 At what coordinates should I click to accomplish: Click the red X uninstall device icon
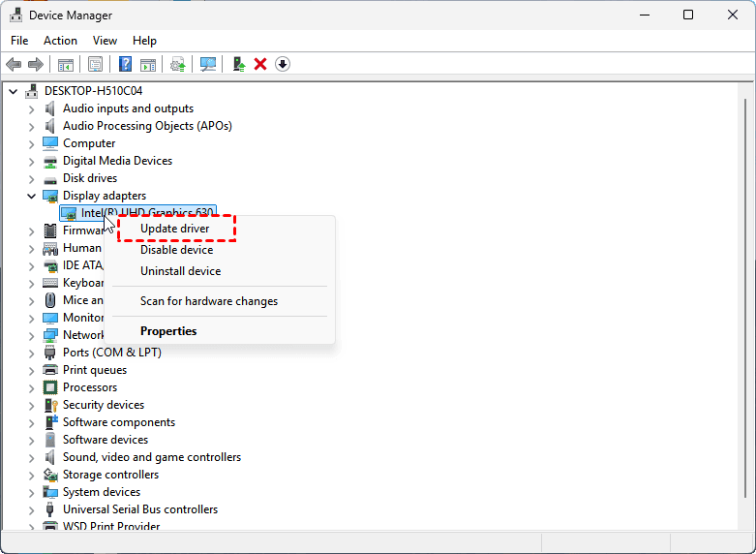260,64
